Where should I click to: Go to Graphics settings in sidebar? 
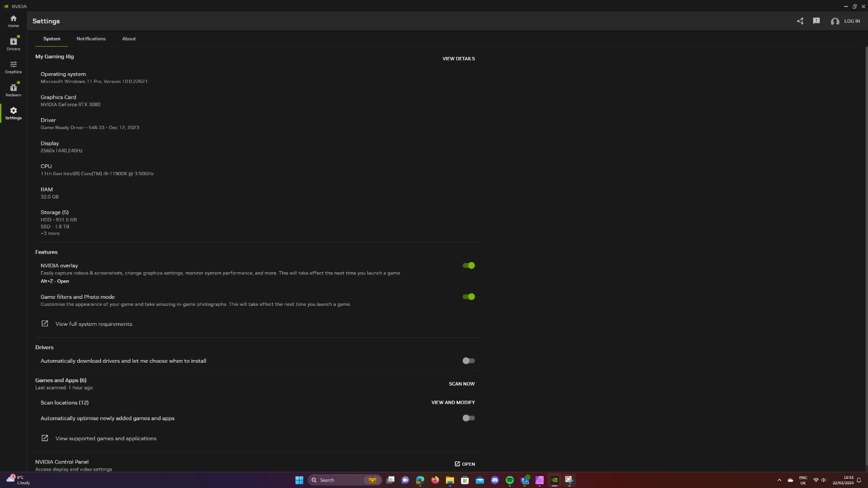(x=13, y=67)
